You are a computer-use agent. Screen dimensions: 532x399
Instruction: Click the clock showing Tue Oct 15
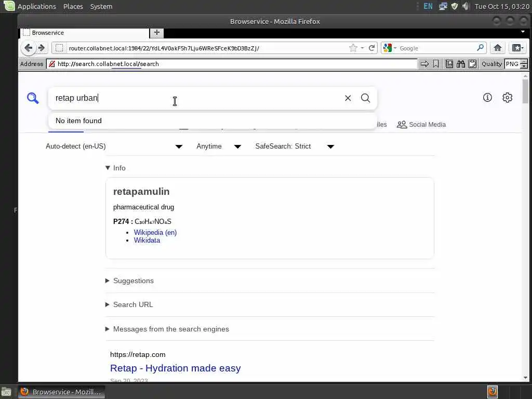502,6
